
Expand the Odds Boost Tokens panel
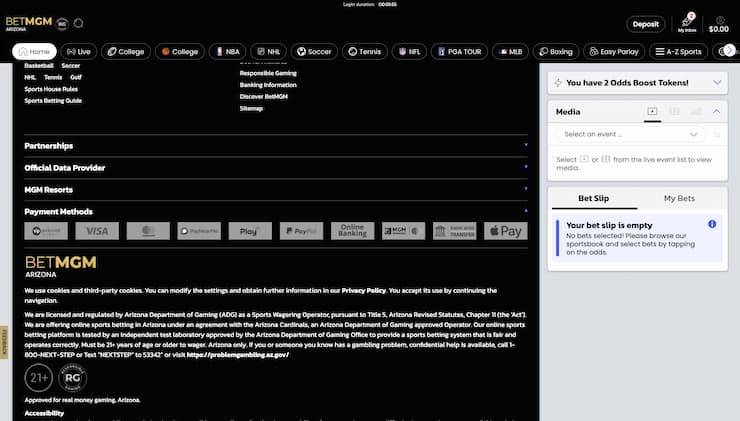(717, 83)
